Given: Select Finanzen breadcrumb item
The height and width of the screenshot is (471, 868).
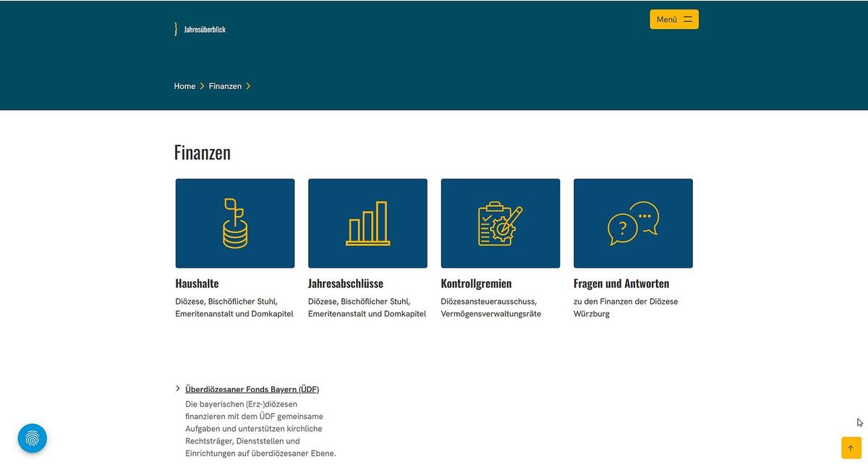Looking at the screenshot, I should tap(225, 86).
